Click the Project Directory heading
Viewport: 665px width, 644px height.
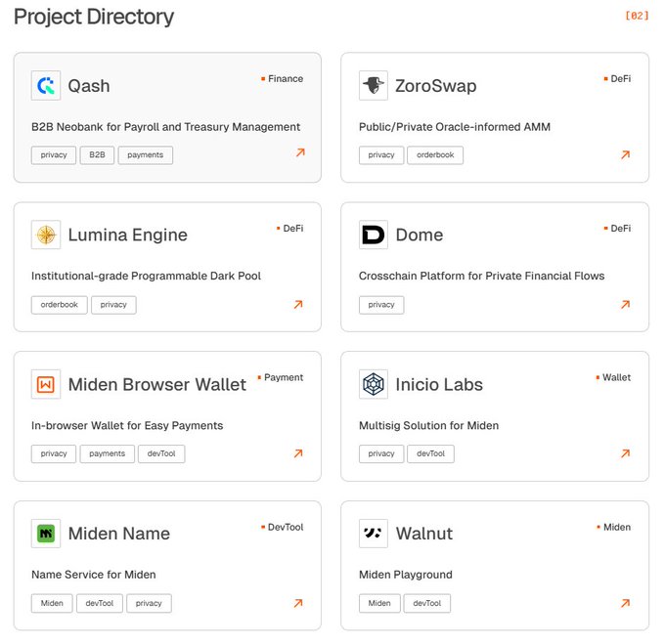(x=94, y=18)
